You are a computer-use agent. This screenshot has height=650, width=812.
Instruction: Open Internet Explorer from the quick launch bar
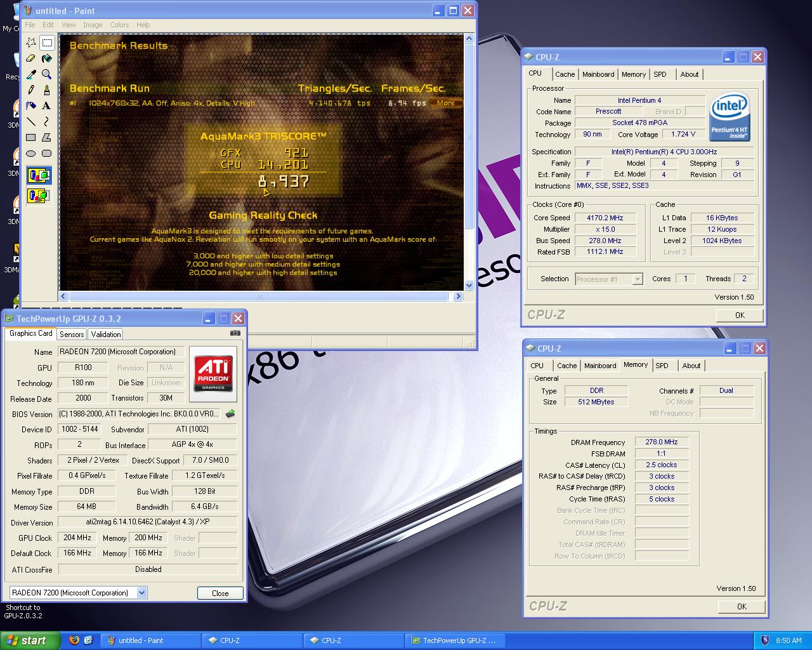(89, 640)
